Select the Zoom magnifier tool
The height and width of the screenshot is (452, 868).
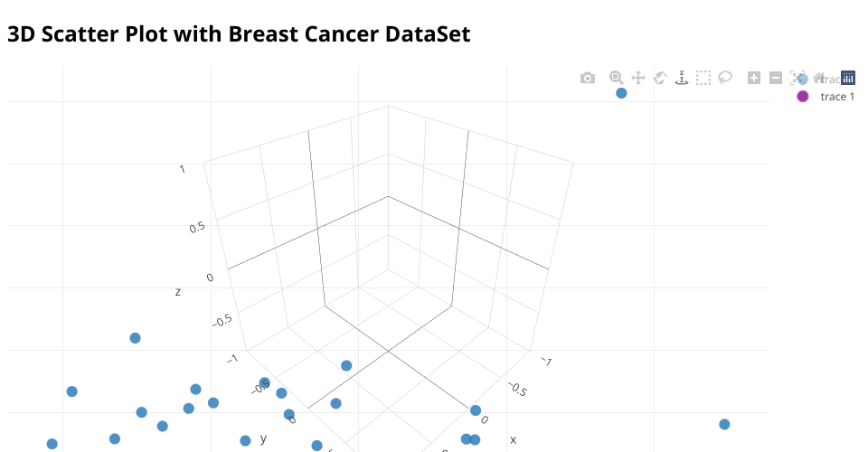(616, 78)
